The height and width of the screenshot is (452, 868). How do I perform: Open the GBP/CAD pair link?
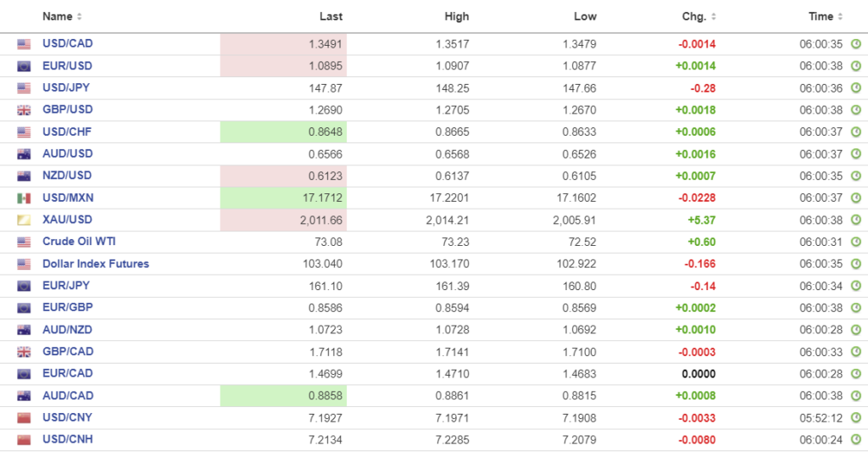(68, 352)
